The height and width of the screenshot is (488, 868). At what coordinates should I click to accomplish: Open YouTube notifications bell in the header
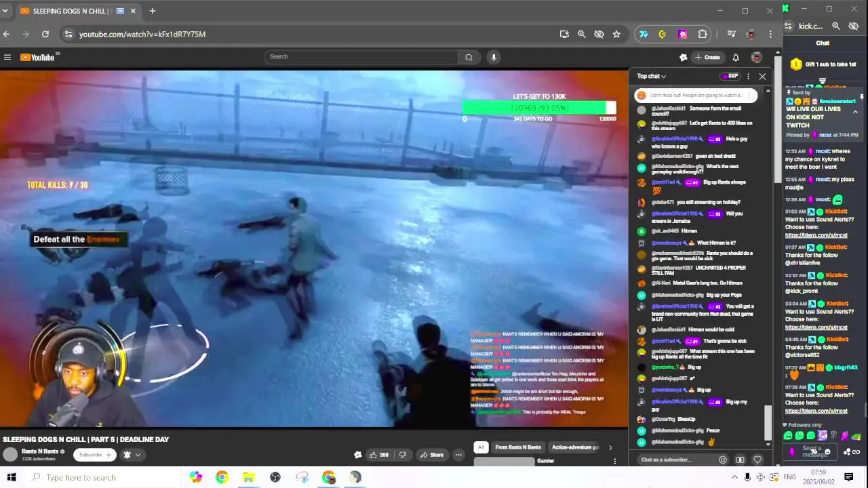736,58
